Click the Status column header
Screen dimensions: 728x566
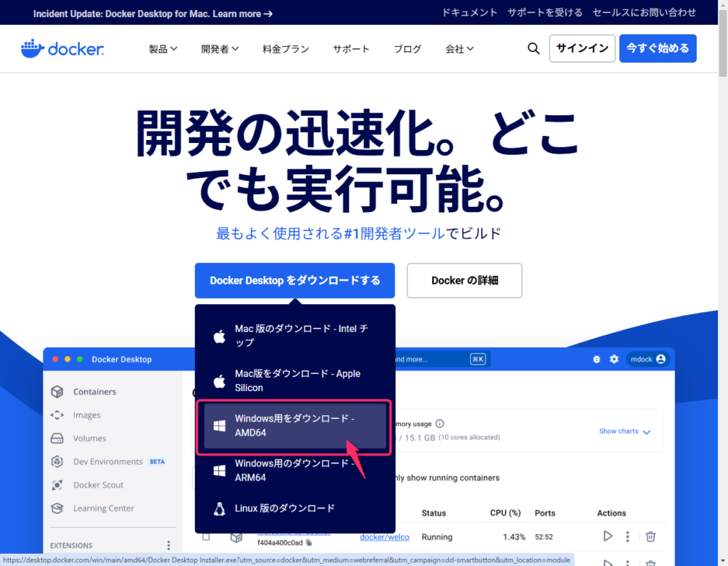pos(434,513)
